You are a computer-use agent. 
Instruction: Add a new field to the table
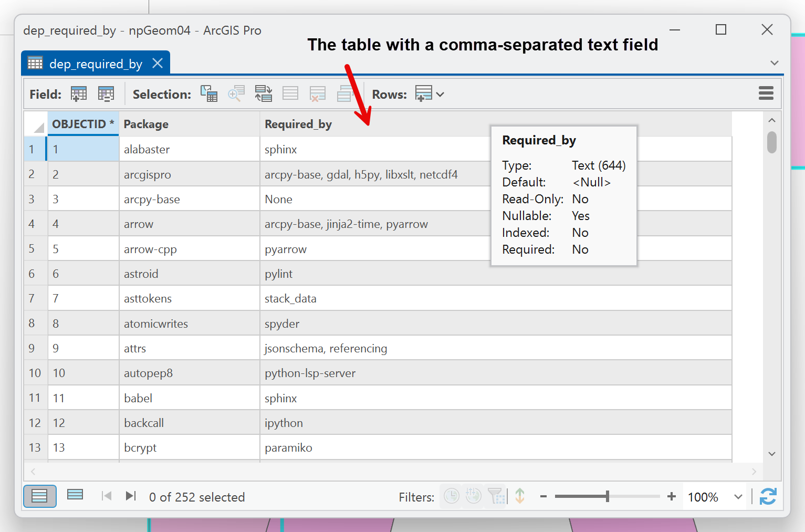79,93
